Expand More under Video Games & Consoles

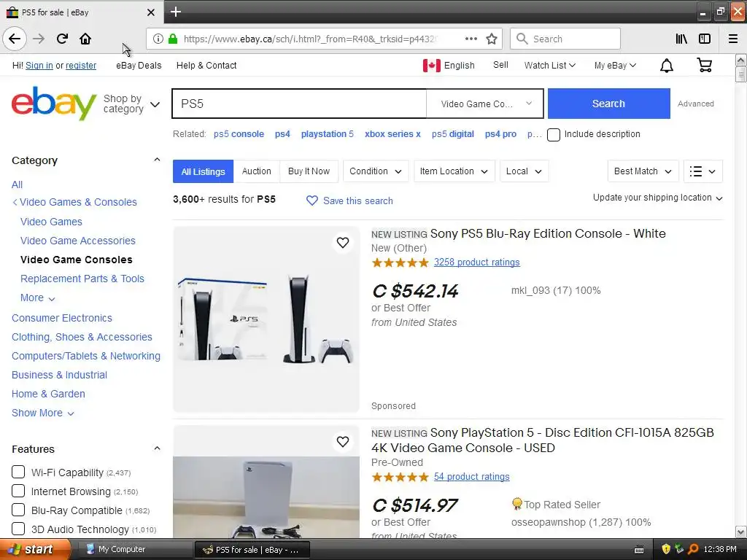pos(38,297)
